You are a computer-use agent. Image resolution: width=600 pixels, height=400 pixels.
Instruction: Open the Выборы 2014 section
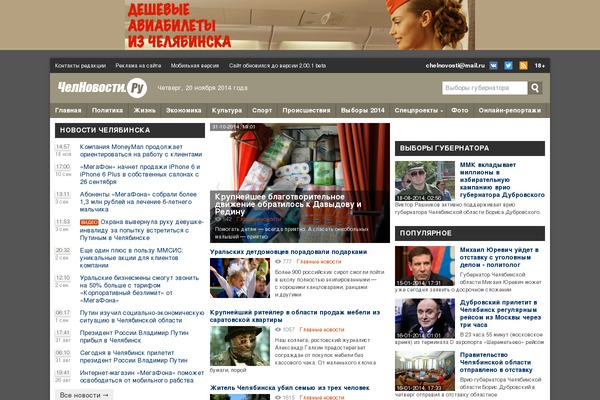[362, 111]
